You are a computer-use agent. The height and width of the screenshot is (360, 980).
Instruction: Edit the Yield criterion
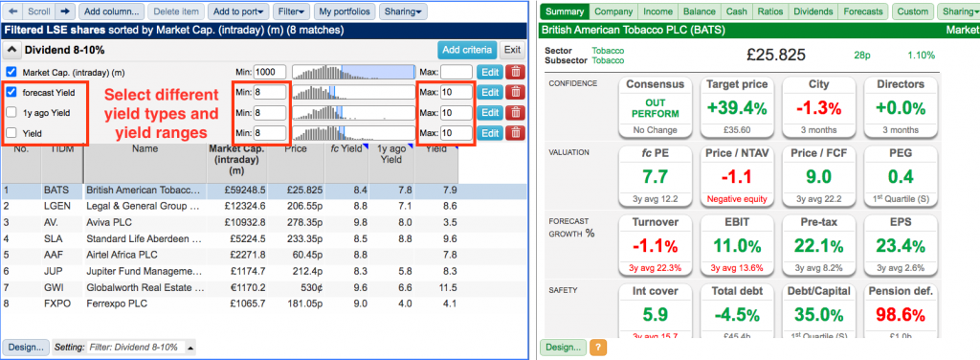(490, 133)
